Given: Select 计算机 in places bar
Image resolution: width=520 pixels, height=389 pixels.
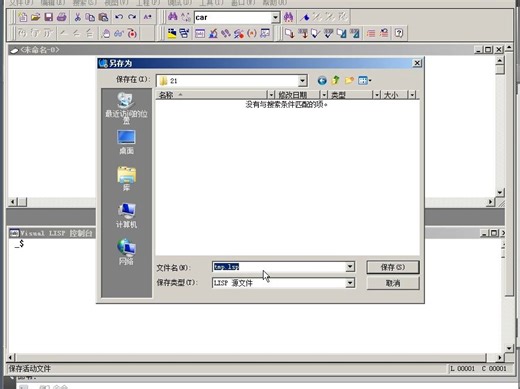Looking at the screenshot, I should pyautogui.click(x=126, y=216).
